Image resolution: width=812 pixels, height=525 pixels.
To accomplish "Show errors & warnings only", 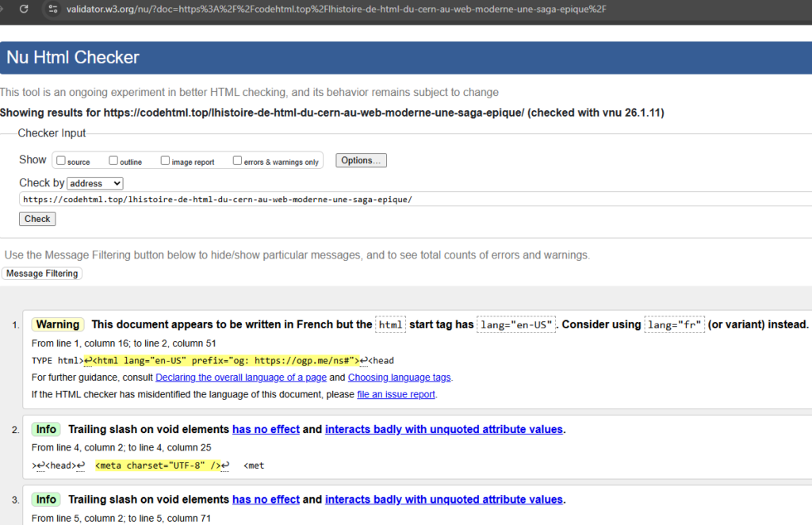I will [237, 160].
